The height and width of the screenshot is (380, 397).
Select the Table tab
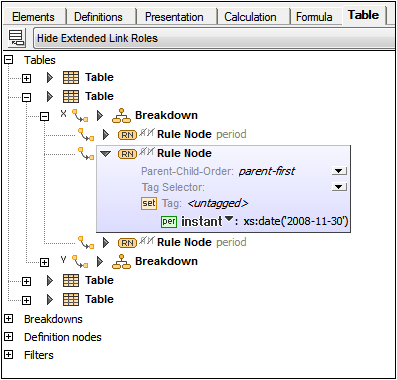363,15
